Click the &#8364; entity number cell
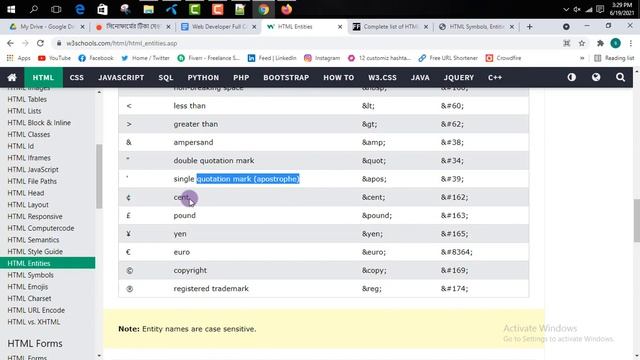The image size is (640, 360). (456, 252)
